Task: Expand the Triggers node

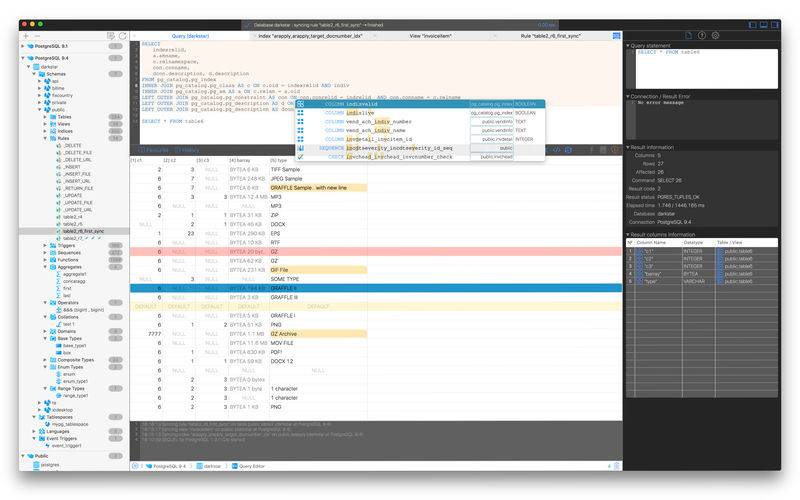Action: (45, 245)
